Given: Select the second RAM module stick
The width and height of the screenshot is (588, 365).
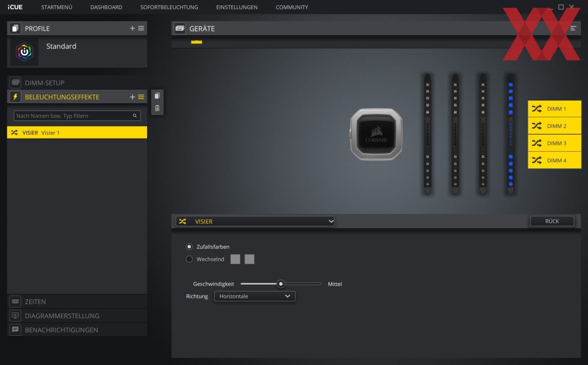Looking at the screenshot, I should pyautogui.click(x=455, y=134).
